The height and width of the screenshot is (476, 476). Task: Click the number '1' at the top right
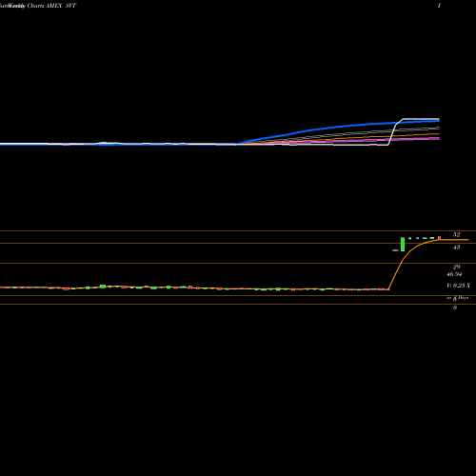pos(439,6)
